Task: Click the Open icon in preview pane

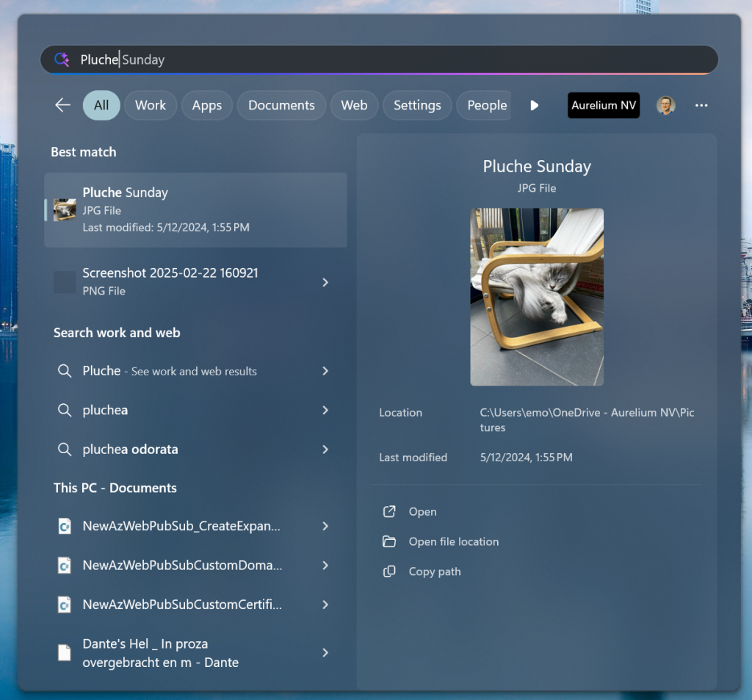Action: (x=389, y=512)
